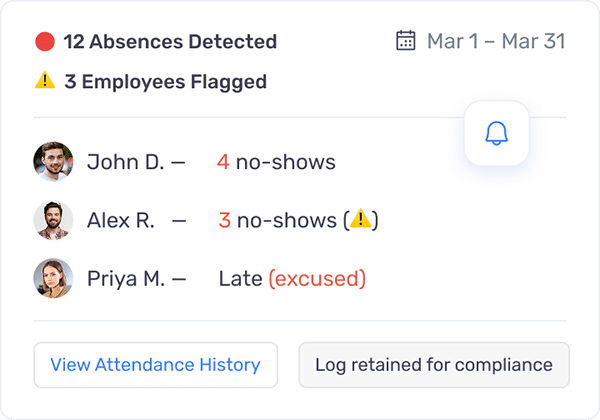Click John D. employee name

click(126, 162)
